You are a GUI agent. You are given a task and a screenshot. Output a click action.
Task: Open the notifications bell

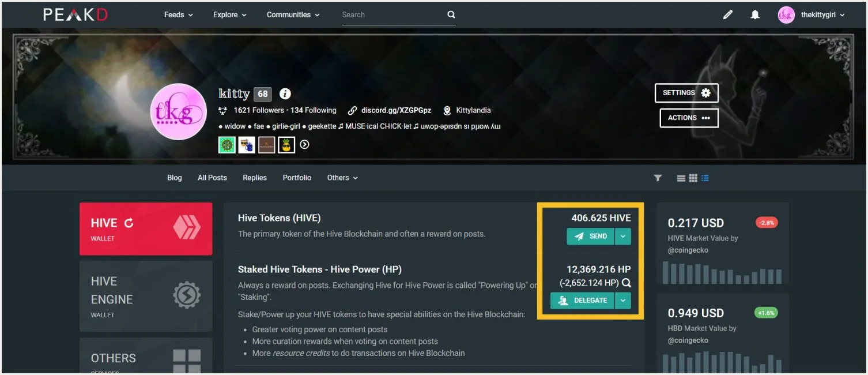click(x=755, y=15)
